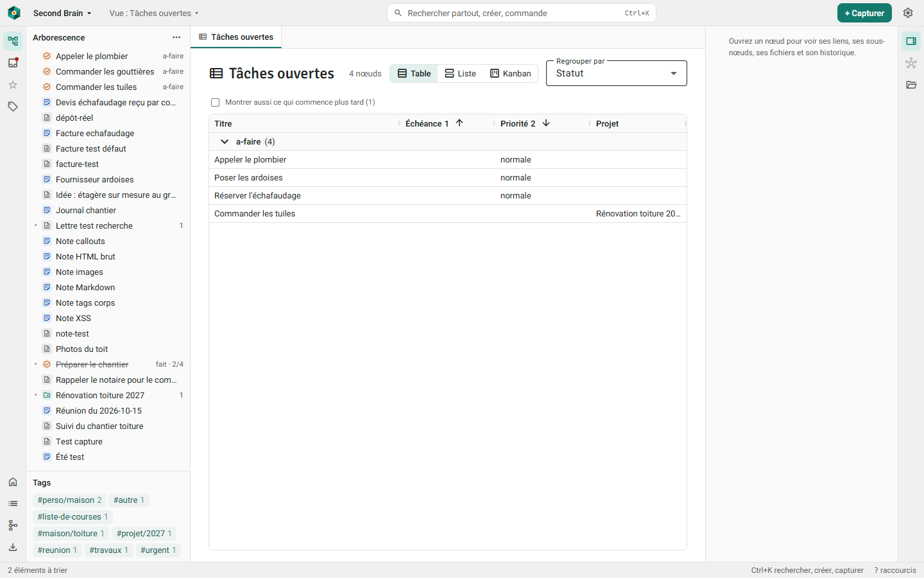This screenshot has height=578, width=924.
Task: Switch to Liste view
Action: coord(461,73)
